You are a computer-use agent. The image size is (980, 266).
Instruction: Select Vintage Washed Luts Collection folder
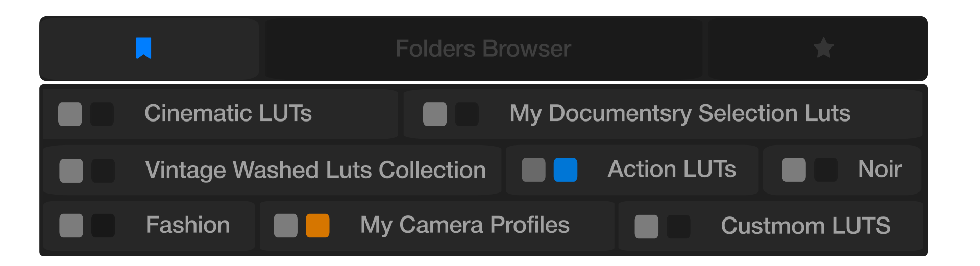[315, 170]
